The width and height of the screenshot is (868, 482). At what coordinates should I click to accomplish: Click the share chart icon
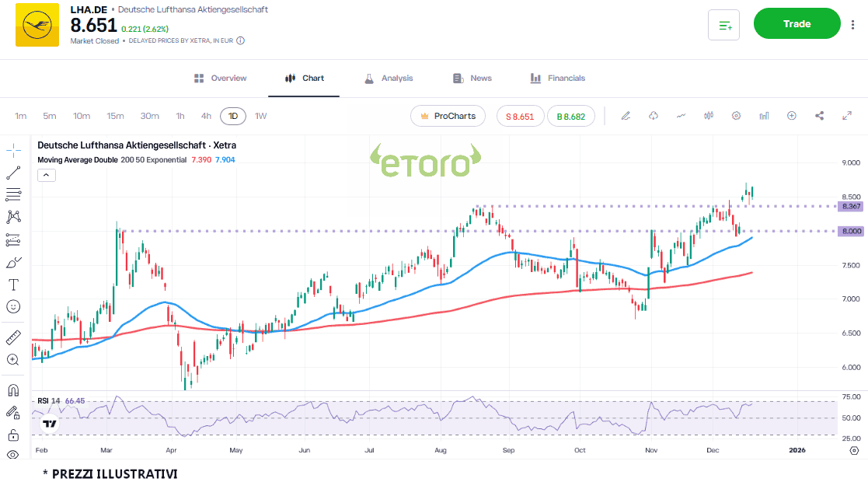pyautogui.click(x=819, y=116)
